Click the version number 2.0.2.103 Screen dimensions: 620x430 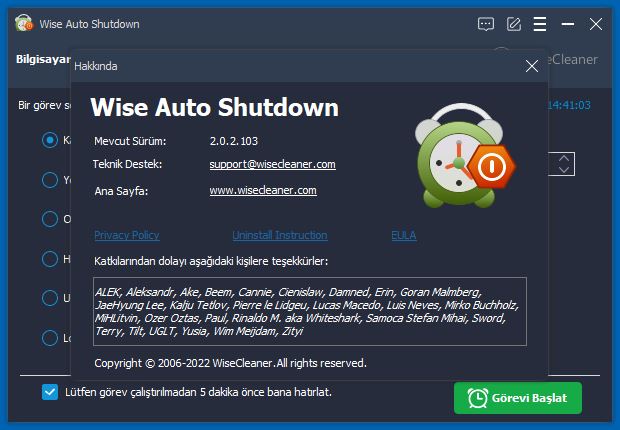click(234, 141)
